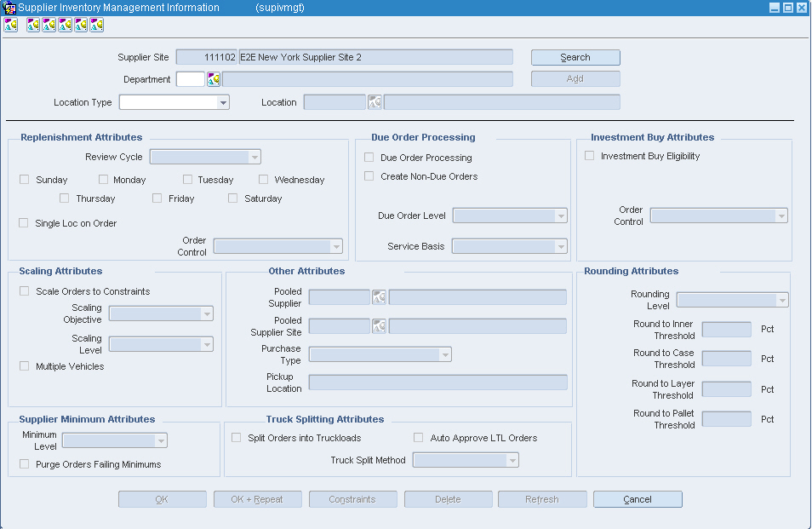Open the Pooled Supplier lookup icon

point(379,297)
